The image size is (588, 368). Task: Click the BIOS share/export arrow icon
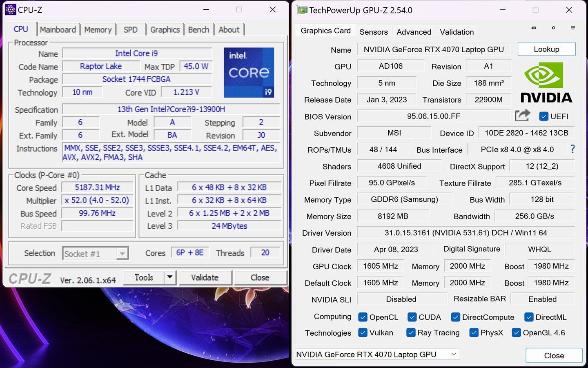coord(522,116)
